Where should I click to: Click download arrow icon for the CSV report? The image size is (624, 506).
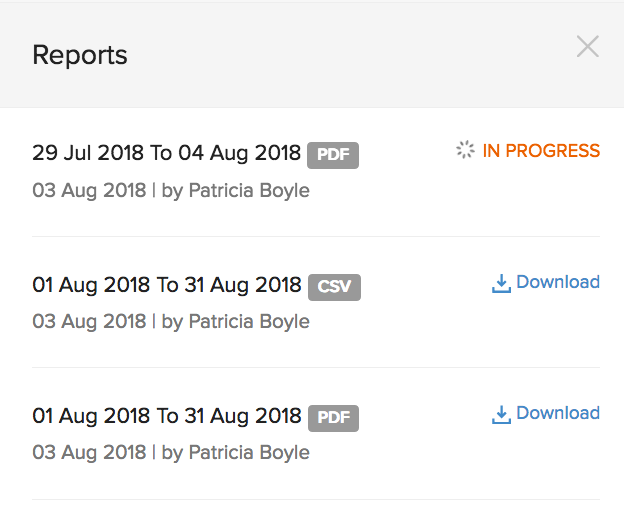(501, 284)
